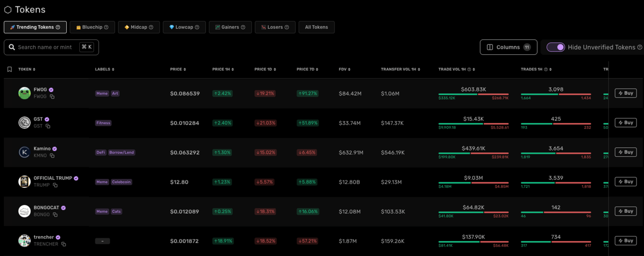Click Kamino trades 1H buy/sell bar

pos(556,153)
